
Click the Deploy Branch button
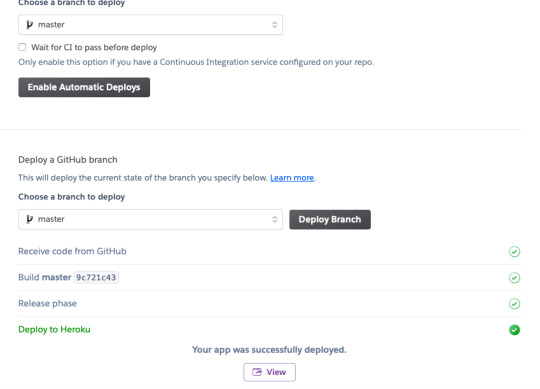pyautogui.click(x=330, y=219)
